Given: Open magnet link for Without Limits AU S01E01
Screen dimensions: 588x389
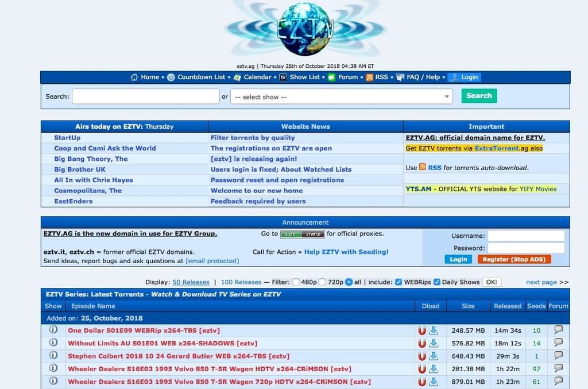Looking at the screenshot, I should (x=422, y=343).
